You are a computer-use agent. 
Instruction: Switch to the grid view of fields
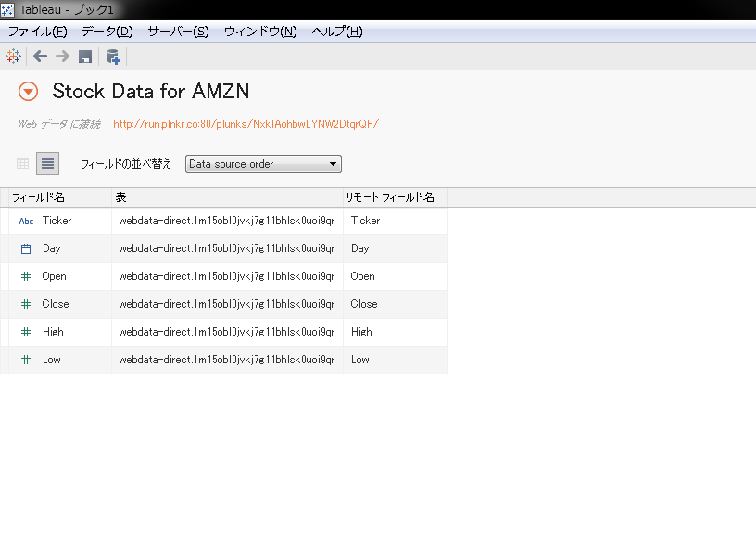click(x=20, y=163)
